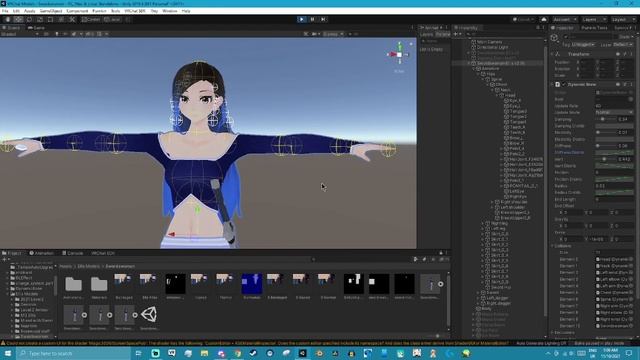Switch to the Game tab
Screen dimensions: 640x360
37,28
